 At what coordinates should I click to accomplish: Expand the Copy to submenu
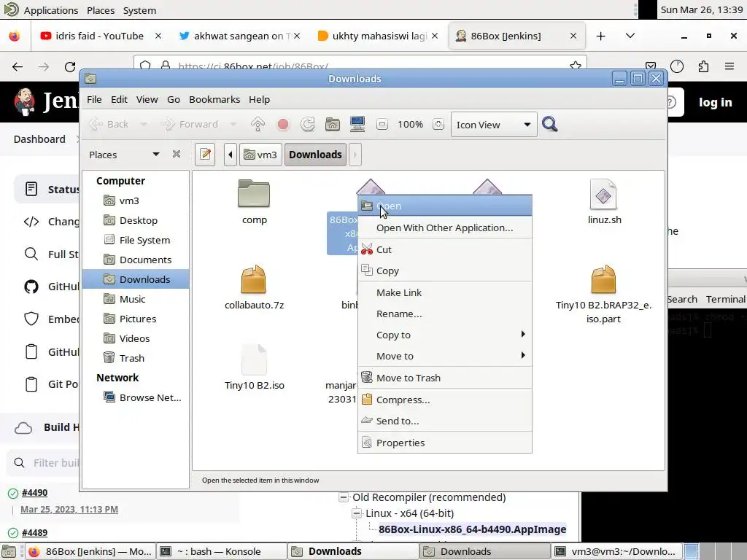click(444, 335)
